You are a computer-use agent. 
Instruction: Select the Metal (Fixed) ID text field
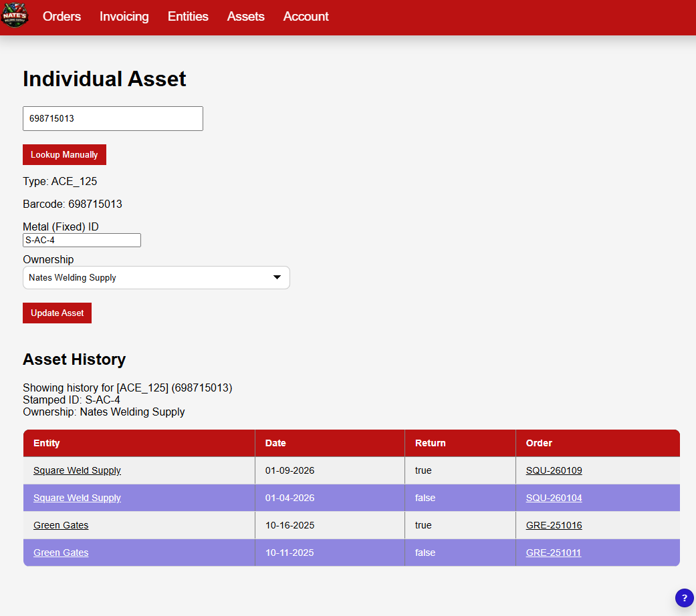82,240
